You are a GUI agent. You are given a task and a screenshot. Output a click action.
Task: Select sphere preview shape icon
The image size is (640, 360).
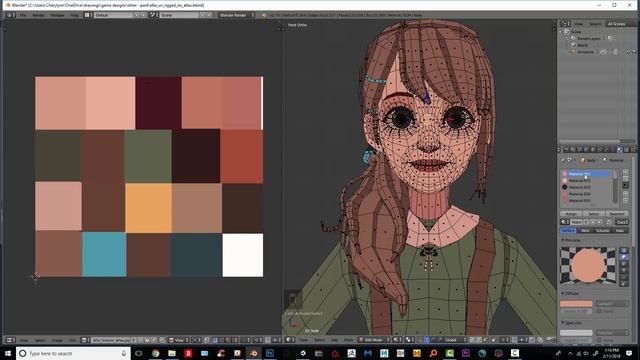tap(624, 257)
